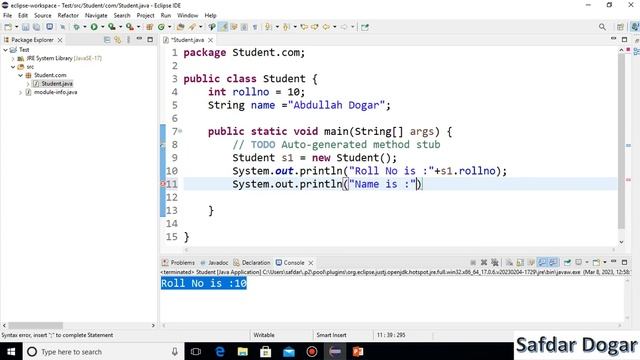This screenshot has width=640, height=360.
Task: Open the Debug dropdown arrow
Action: pos(84,27)
